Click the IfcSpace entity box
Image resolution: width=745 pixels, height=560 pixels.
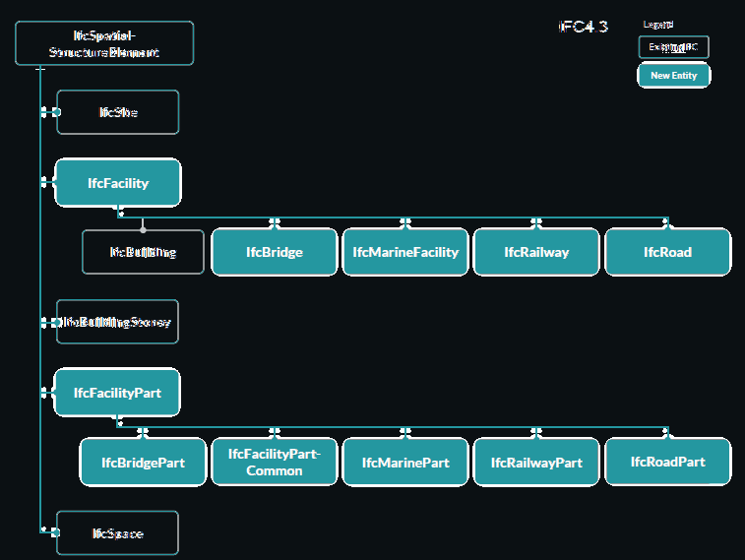point(117,532)
